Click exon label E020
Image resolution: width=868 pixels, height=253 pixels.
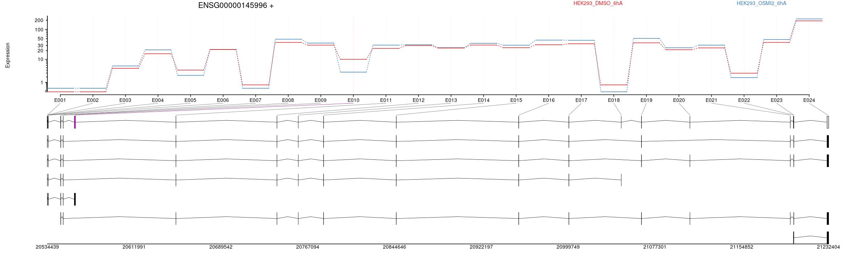(x=679, y=100)
